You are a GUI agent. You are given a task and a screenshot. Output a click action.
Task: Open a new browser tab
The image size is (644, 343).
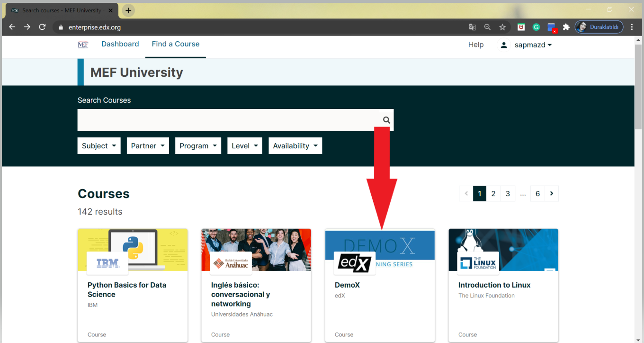(128, 10)
